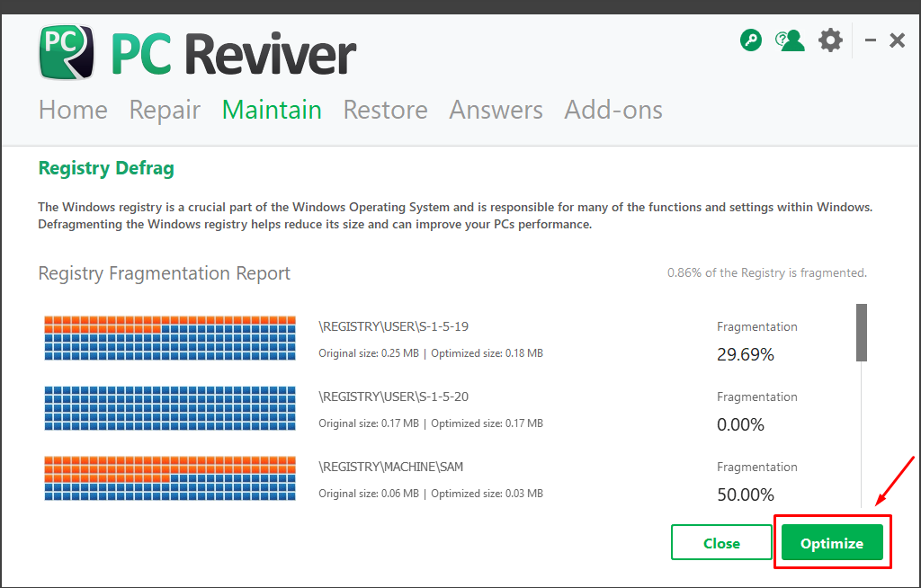The width and height of the screenshot is (921, 588).
Task: Click the 29.69% fragmentation value
Action: [x=746, y=355]
